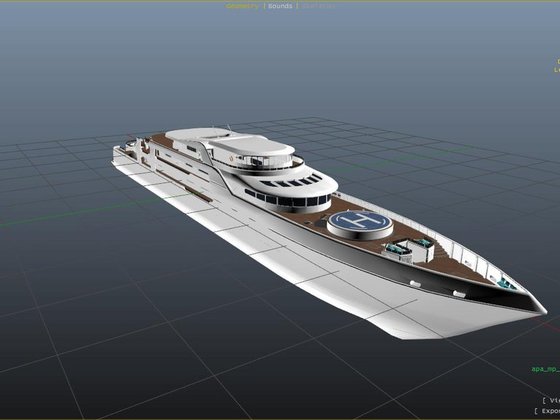Click the View button above Export
The image size is (560, 420).
click(551, 400)
